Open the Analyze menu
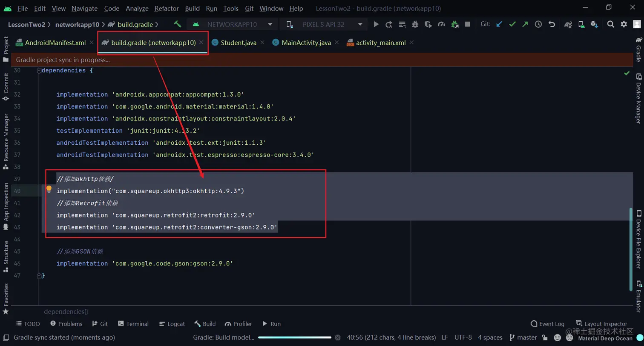The height and width of the screenshot is (346, 644). 137,8
